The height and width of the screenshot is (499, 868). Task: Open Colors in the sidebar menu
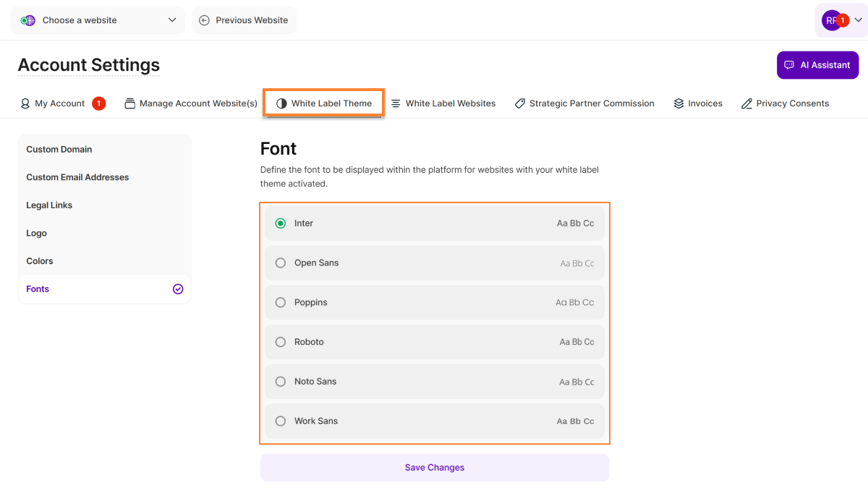coord(40,261)
